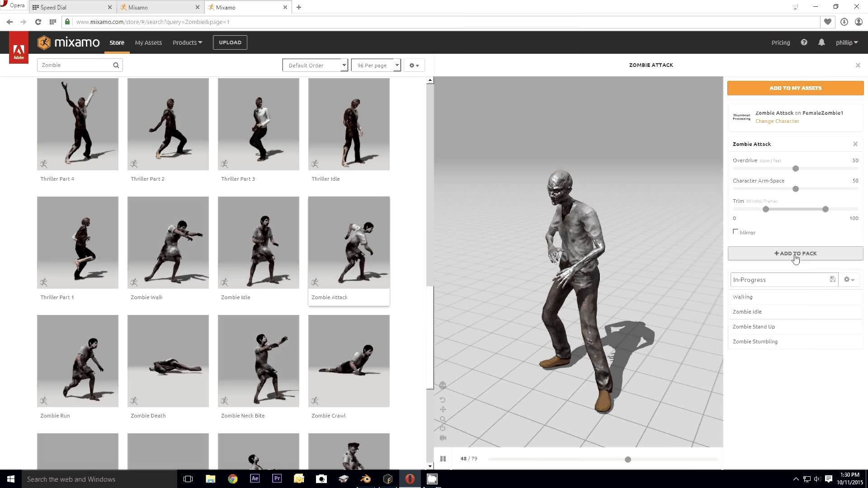Open the Pricing page
Viewport: 868px width, 488px height.
(781, 42)
